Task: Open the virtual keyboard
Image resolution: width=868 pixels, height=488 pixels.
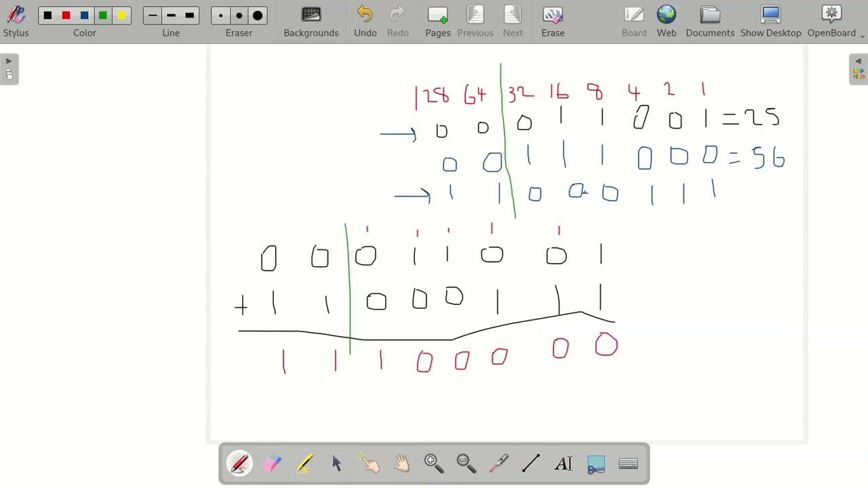Action: 629,464
